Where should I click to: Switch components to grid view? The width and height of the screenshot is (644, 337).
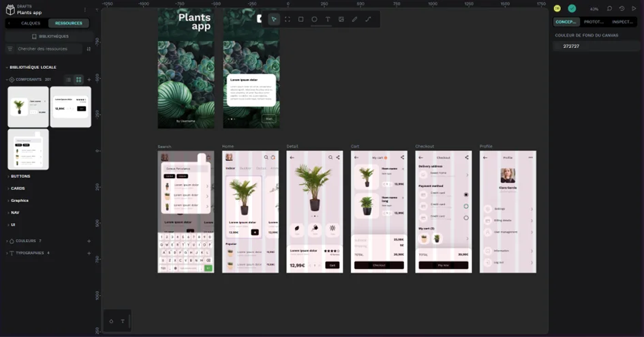[x=78, y=80]
